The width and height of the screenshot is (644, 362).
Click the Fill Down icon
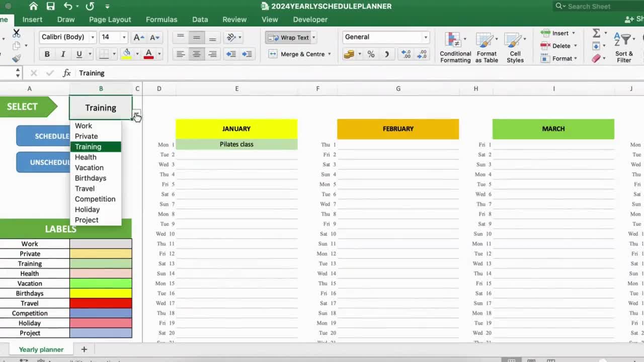coord(597,45)
